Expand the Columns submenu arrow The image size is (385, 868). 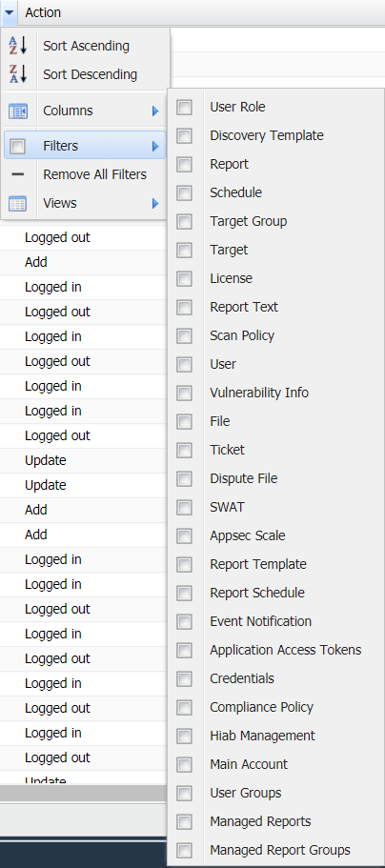point(155,111)
